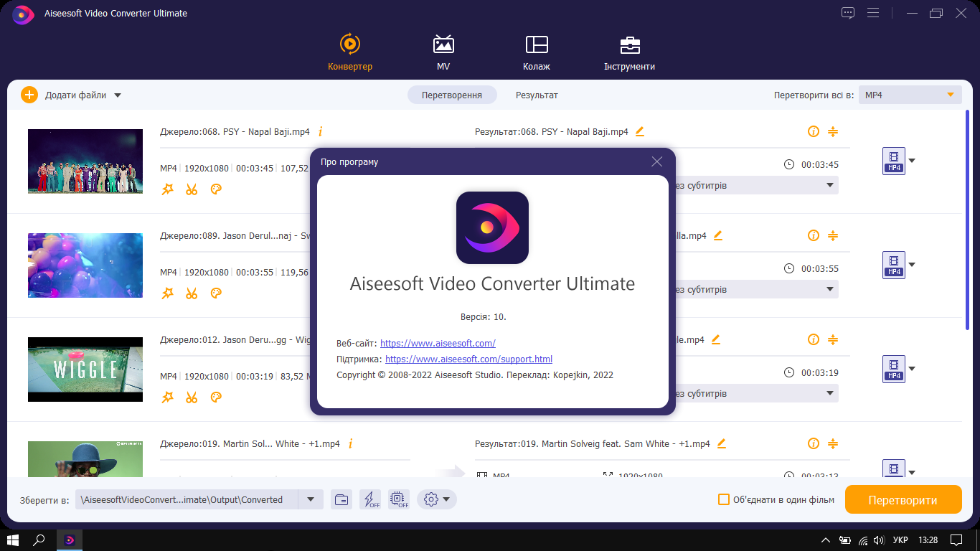Rename the PSY Napal Baji output file
The image size is (980, 551).
(x=640, y=131)
